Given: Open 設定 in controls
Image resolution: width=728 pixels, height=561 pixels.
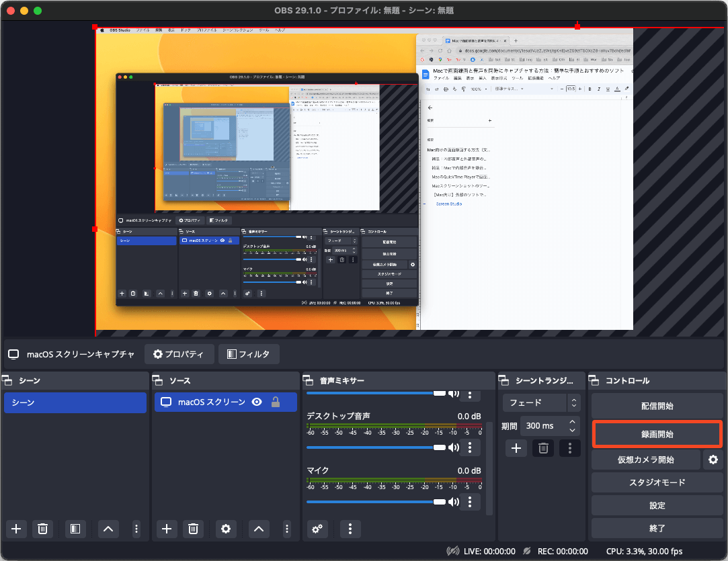Looking at the screenshot, I should (x=657, y=505).
